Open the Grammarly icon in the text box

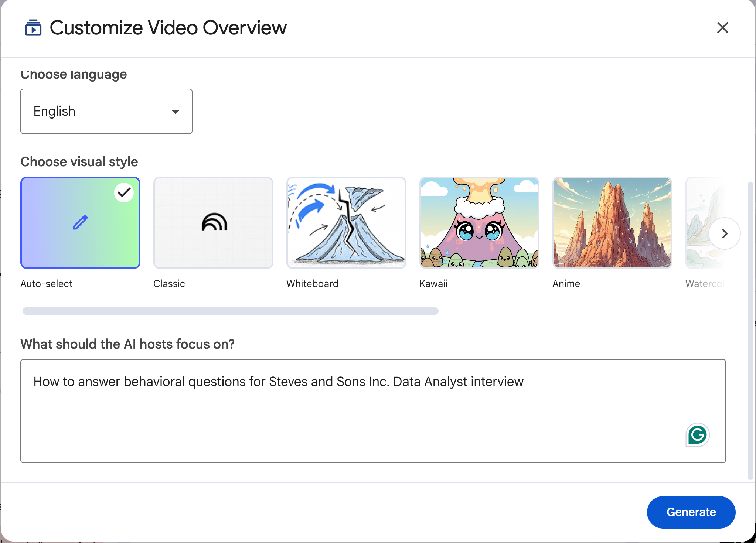[x=697, y=435]
